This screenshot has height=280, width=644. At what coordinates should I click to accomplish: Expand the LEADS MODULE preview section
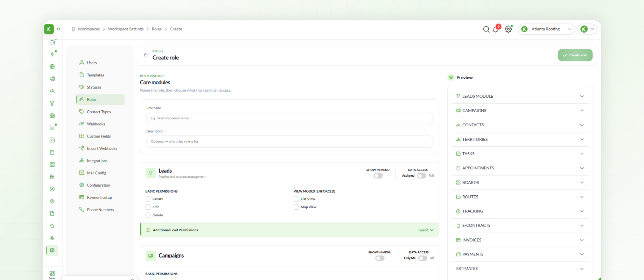point(520,96)
